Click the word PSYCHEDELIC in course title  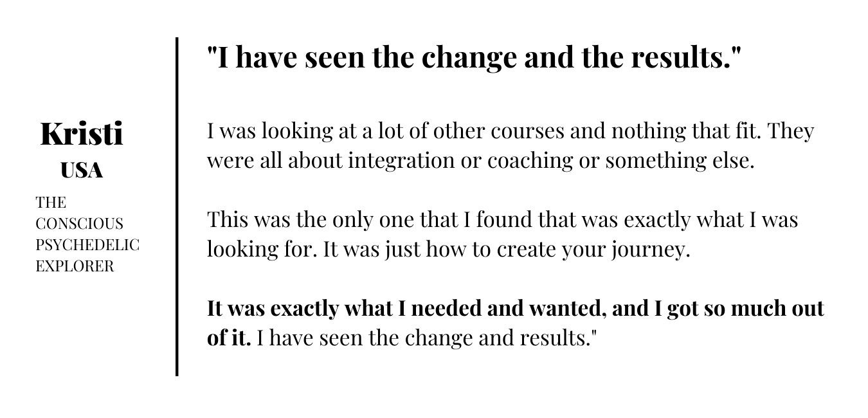click(x=87, y=245)
